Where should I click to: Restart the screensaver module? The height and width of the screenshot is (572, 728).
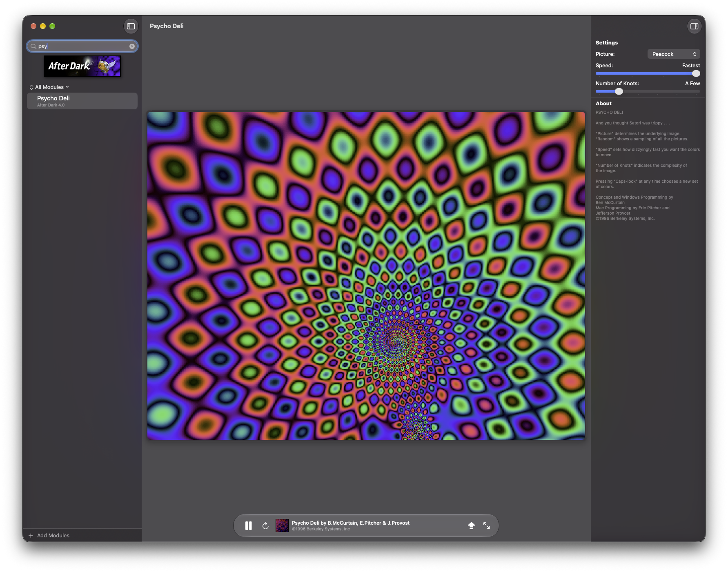click(x=265, y=525)
